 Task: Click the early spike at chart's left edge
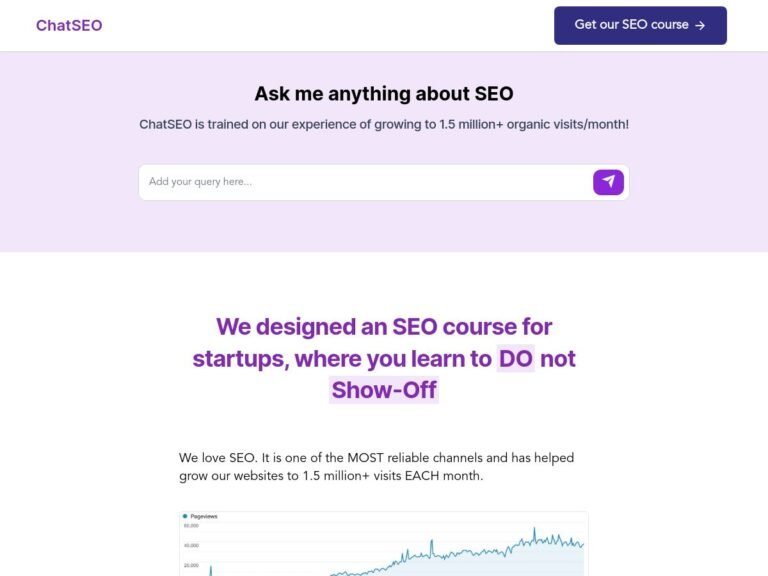210,568
